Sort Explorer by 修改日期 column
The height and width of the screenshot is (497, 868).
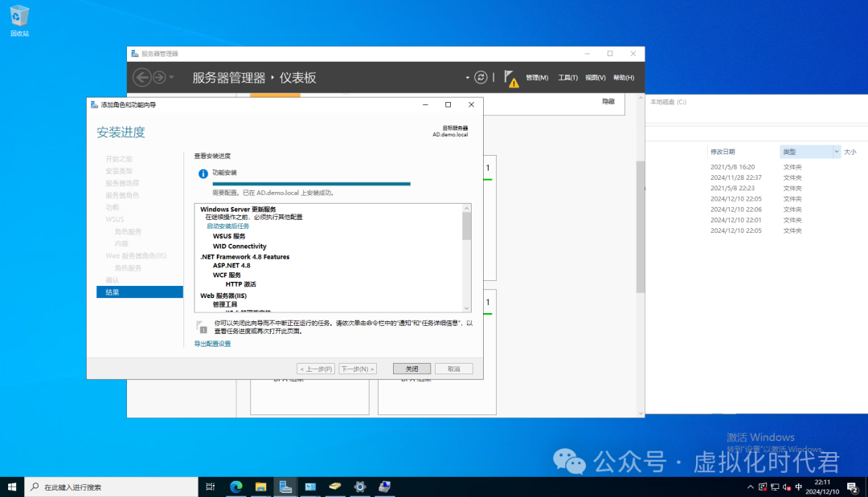723,152
